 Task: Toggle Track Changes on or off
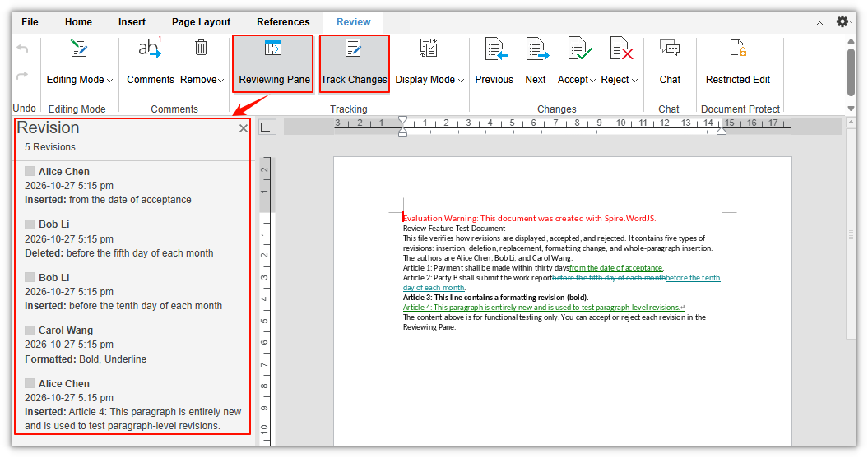click(355, 63)
